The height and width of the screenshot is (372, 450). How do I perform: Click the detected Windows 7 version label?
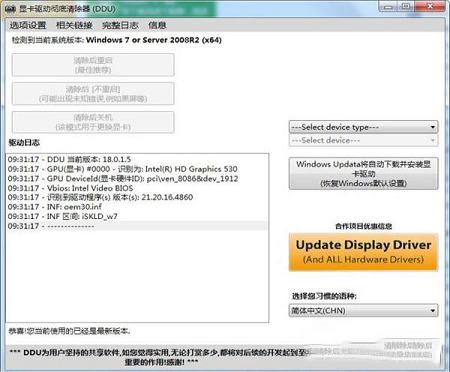(117, 40)
